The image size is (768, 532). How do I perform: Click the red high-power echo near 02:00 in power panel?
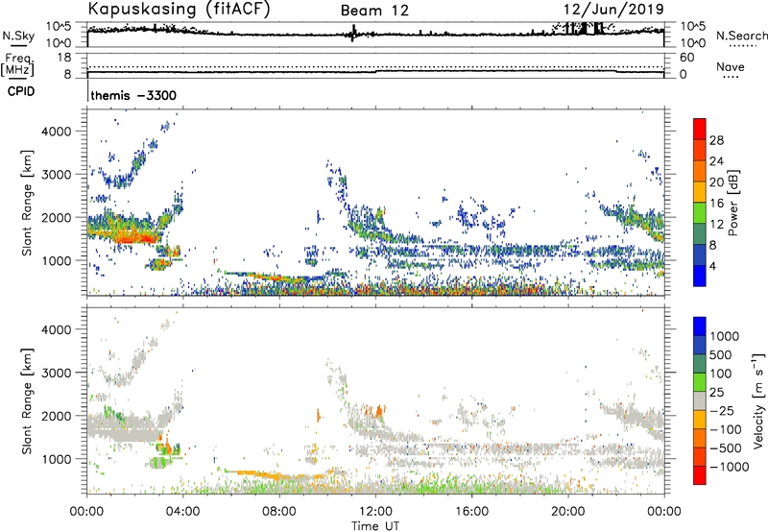point(134,238)
